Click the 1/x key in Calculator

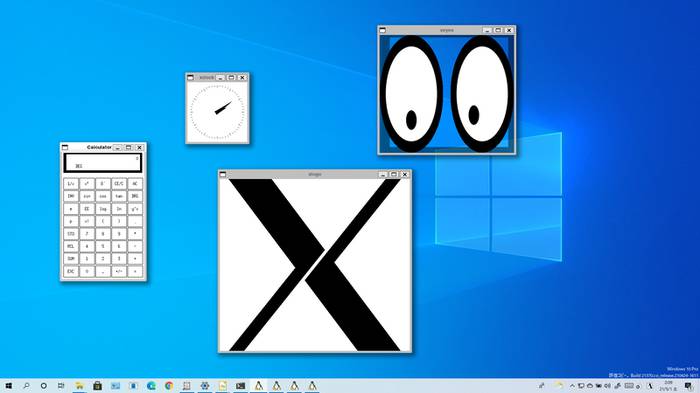tap(71, 184)
